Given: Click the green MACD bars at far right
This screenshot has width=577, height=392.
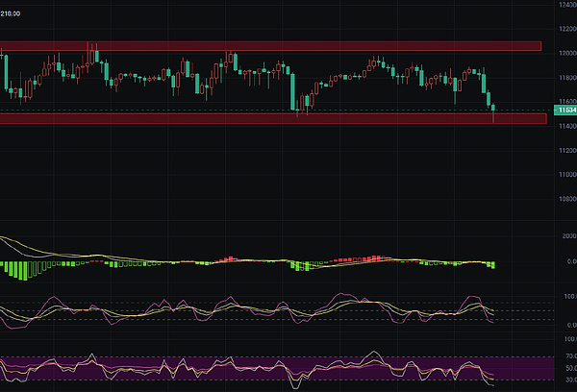Looking at the screenshot, I should point(490,264).
